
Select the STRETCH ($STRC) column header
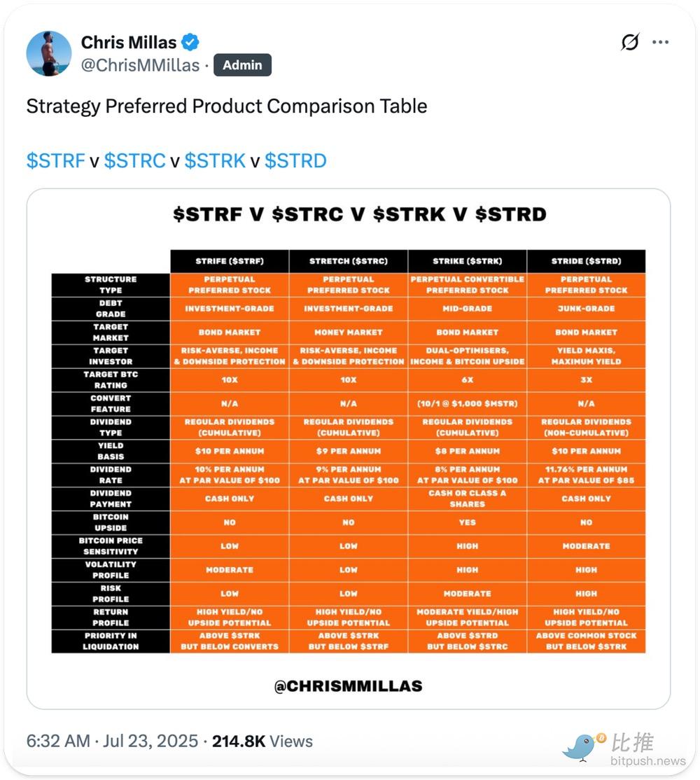click(349, 261)
